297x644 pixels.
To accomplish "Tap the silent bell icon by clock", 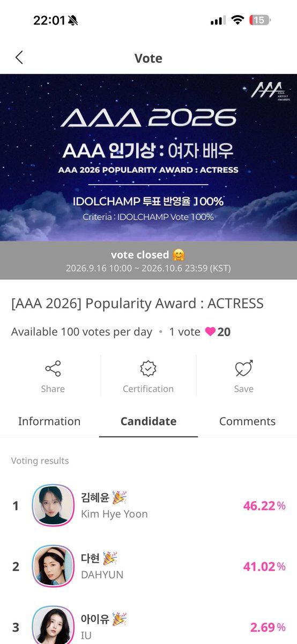I will tap(73, 20).
